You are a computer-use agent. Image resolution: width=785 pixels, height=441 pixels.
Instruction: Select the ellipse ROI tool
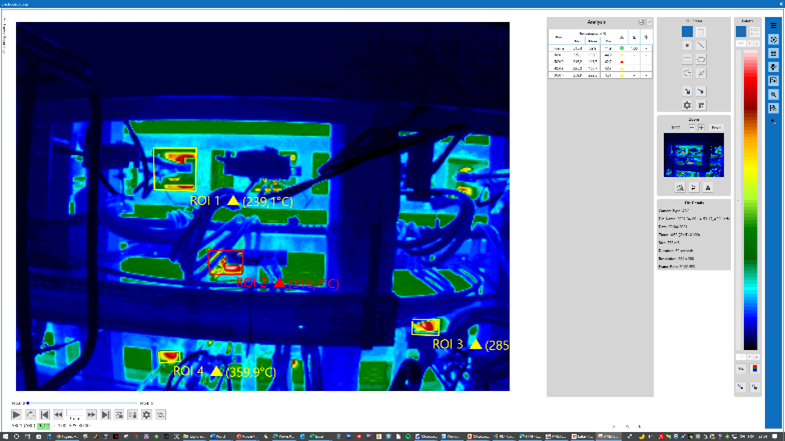701,59
